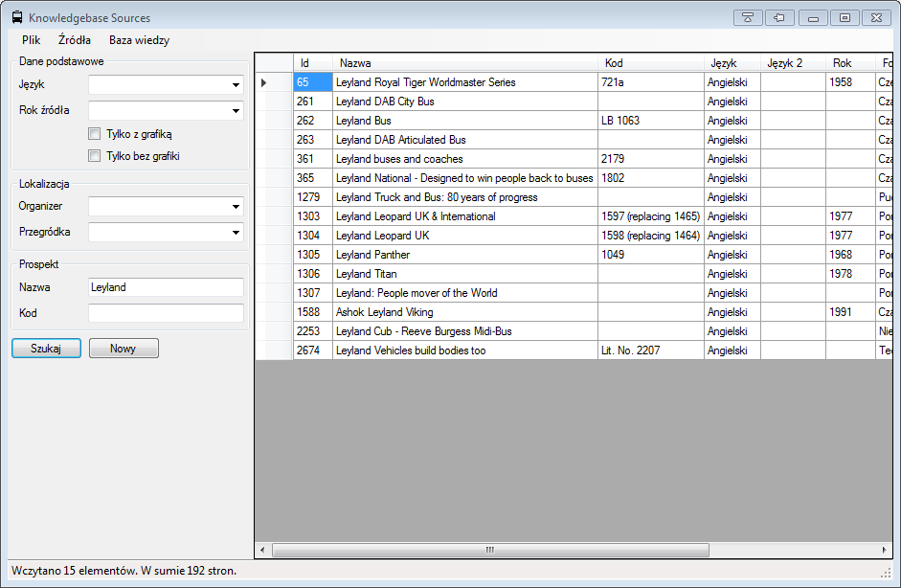Select the Leyland buses and coaches cell
Image resolution: width=901 pixels, height=588 pixels.
tap(465, 159)
